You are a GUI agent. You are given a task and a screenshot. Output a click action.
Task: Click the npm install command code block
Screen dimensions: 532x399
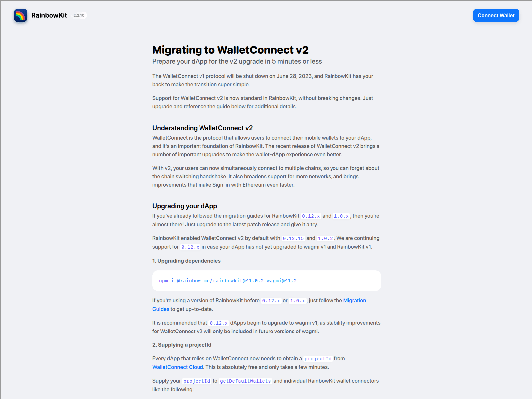(267, 281)
